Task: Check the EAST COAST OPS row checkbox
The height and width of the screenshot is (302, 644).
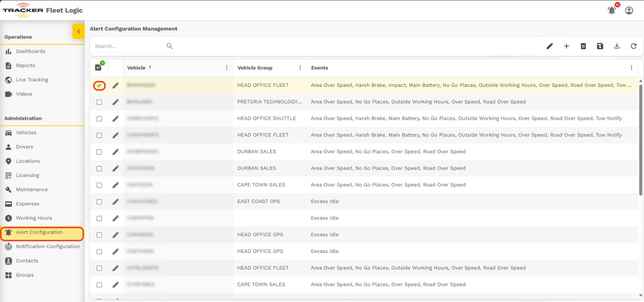Action: pyautogui.click(x=99, y=202)
